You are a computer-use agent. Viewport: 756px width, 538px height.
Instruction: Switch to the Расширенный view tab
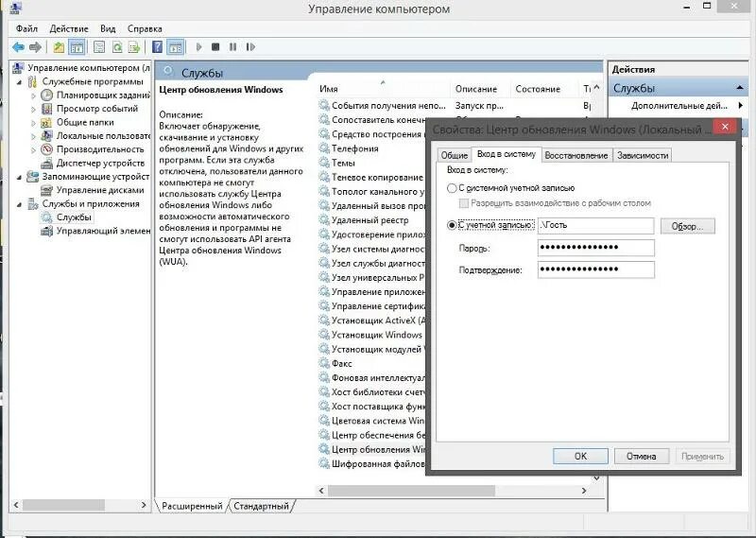(192, 506)
